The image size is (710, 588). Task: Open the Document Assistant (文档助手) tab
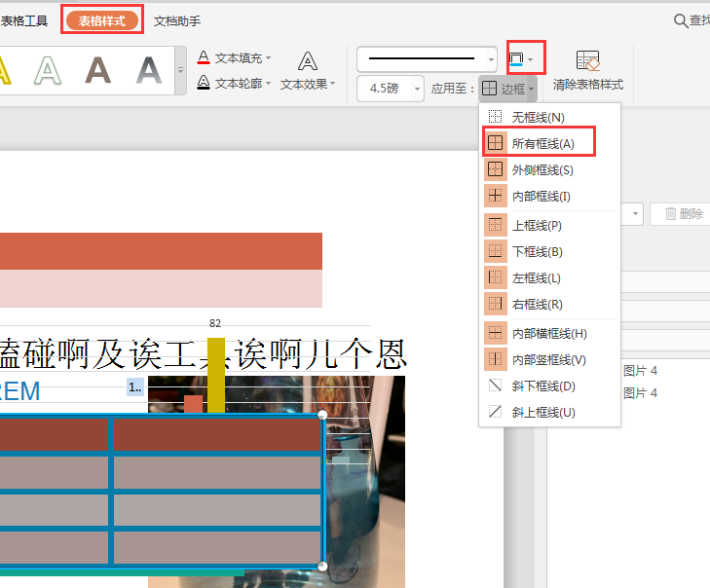pos(177,20)
